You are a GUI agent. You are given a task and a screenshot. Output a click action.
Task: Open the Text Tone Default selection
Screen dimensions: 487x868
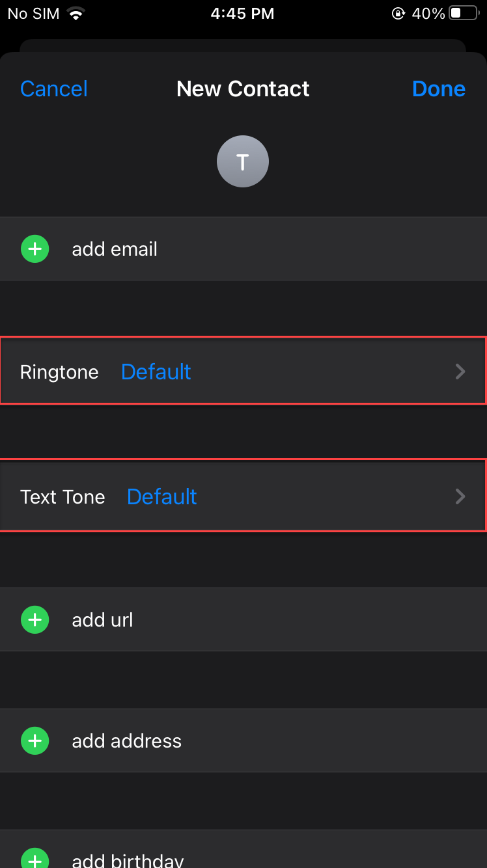pyautogui.click(x=161, y=496)
